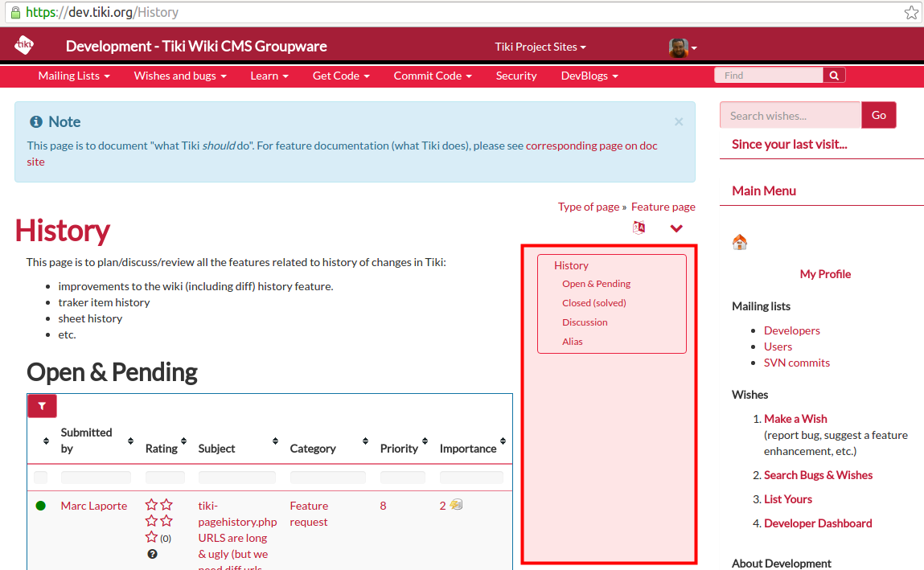Jump to Alias in contents
The width and height of the screenshot is (924, 570).
point(573,342)
